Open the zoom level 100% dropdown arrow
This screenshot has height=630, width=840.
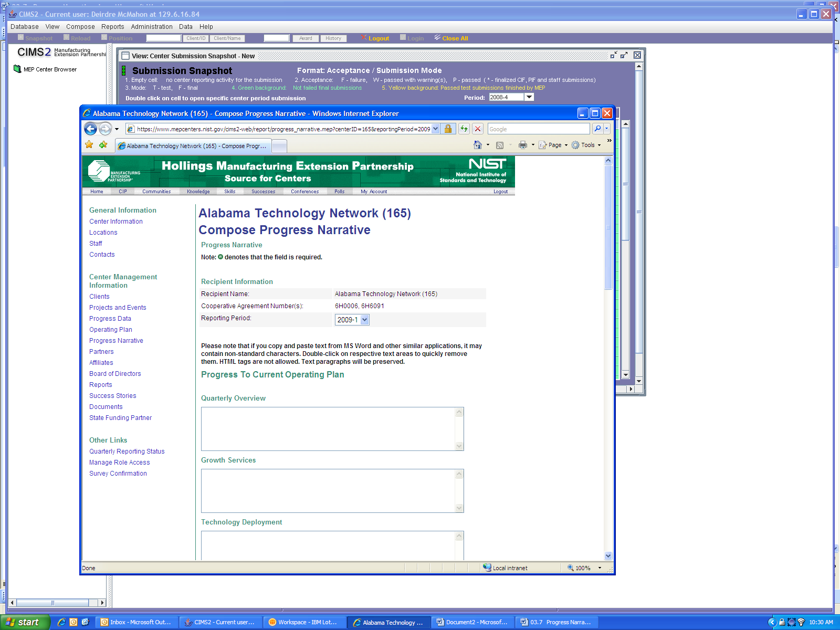coord(600,568)
